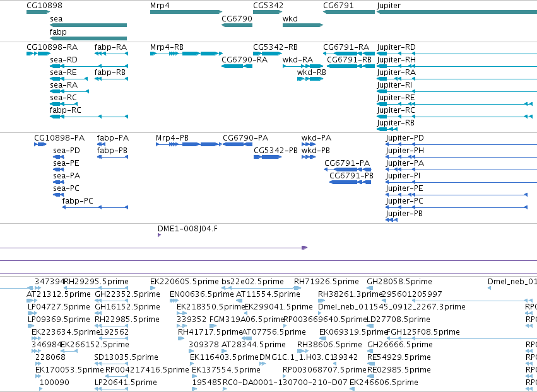Select protein wkd-PA
Viewport: 537px width, 392px height.
pyautogui.click(x=309, y=144)
